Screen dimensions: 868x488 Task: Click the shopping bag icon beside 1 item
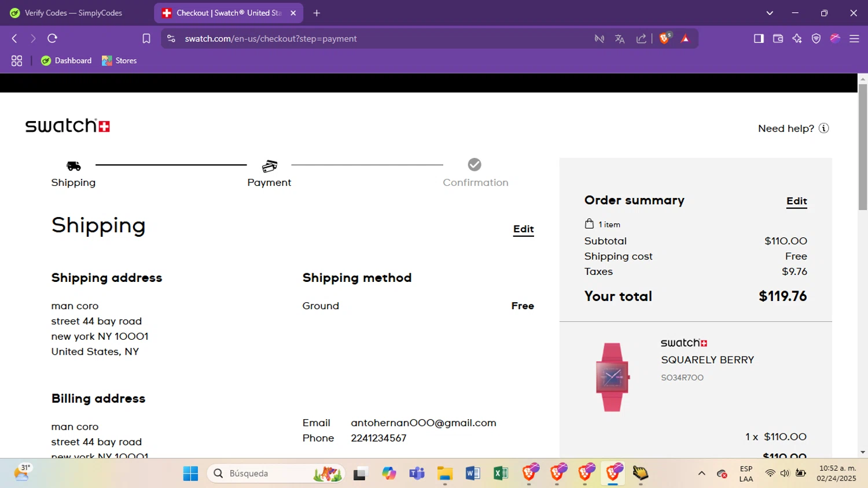tap(589, 224)
